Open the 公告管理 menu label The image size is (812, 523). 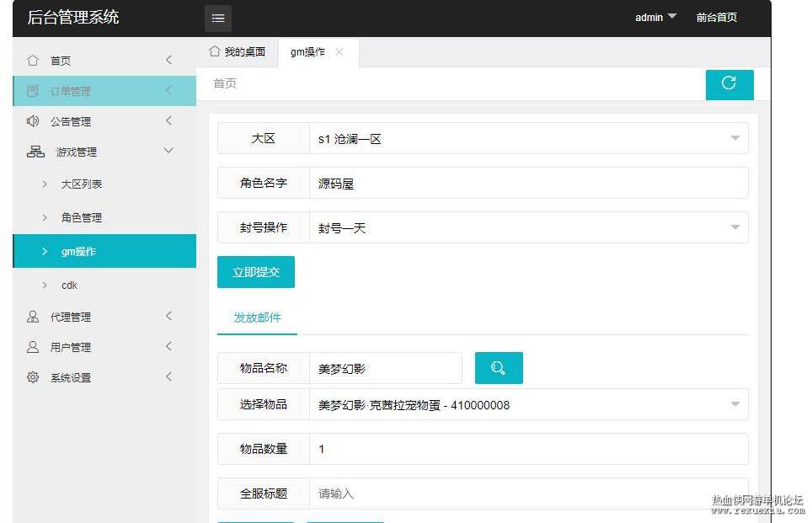[71, 121]
